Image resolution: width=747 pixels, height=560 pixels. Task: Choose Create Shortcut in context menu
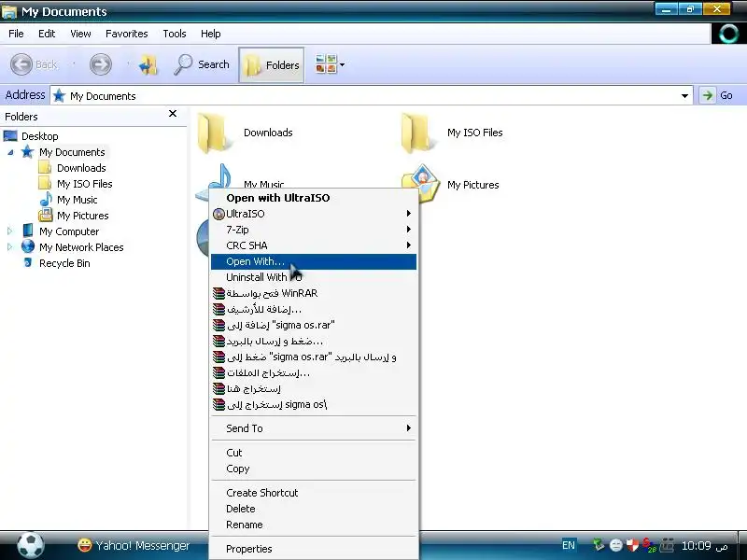(x=314, y=493)
